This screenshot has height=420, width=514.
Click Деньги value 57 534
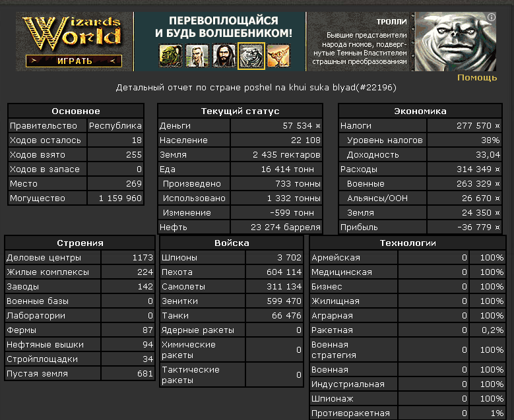[302, 126]
